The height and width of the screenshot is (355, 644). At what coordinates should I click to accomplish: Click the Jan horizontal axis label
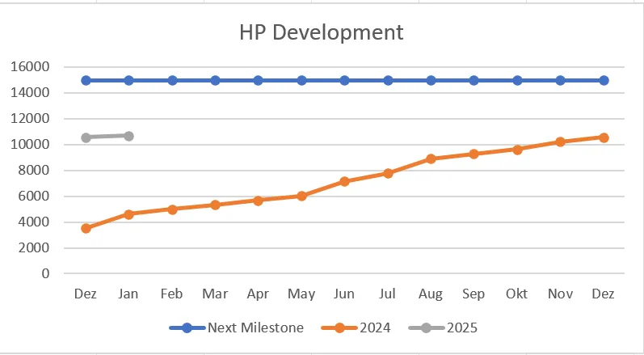coord(128,294)
